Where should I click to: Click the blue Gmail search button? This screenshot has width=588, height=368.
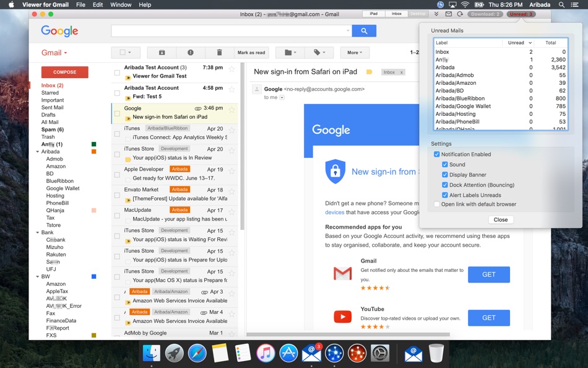tap(364, 31)
